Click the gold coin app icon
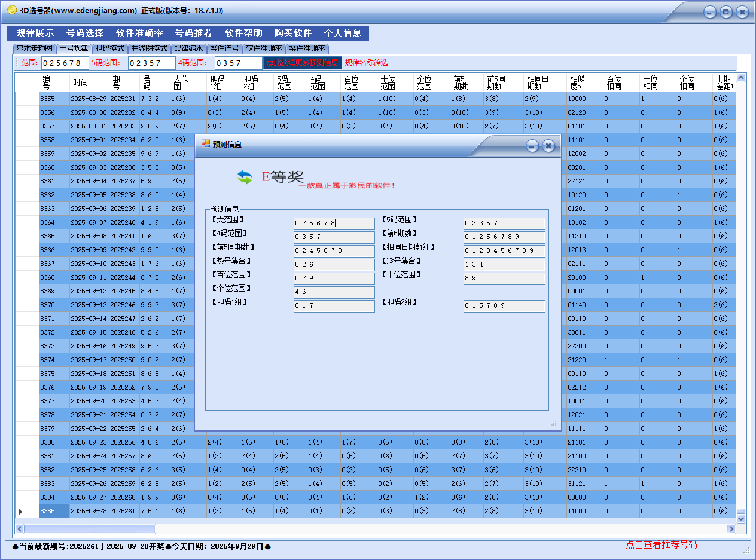This screenshot has height=560, width=756. coord(11,10)
